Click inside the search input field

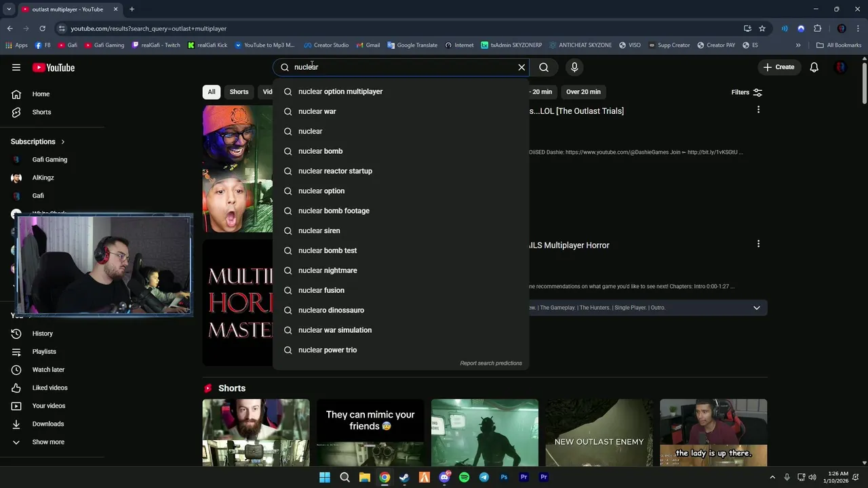tap(400, 67)
